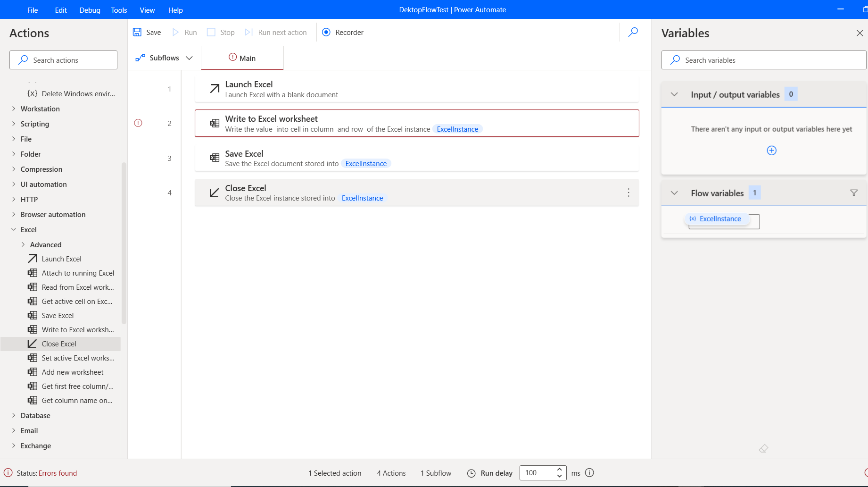Open the Debug menu
Viewport: 868px width, 487px height.
(x=90, y=10)
